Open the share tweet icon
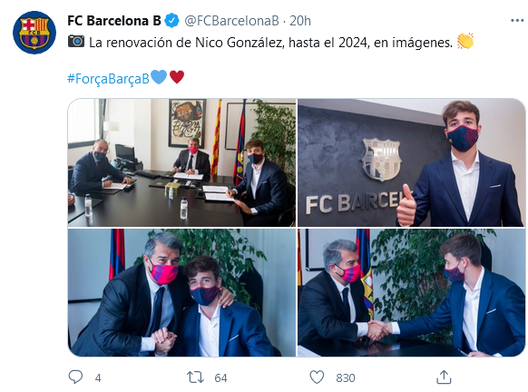 [444, 377]
